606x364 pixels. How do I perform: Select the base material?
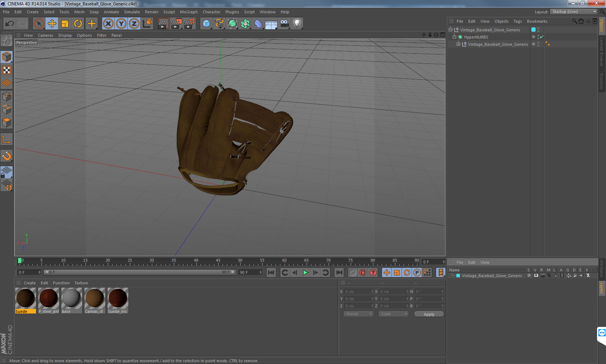pos(72,301)
